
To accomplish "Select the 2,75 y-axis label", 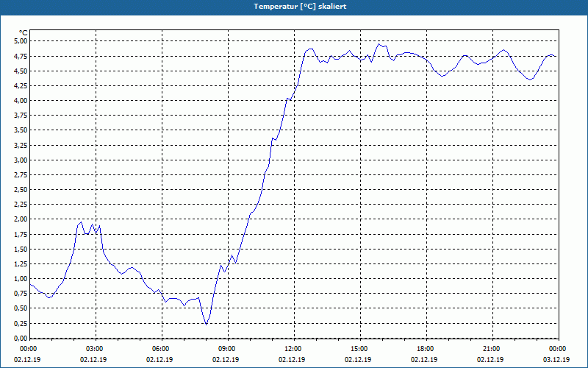I will (x=21, y=175).
